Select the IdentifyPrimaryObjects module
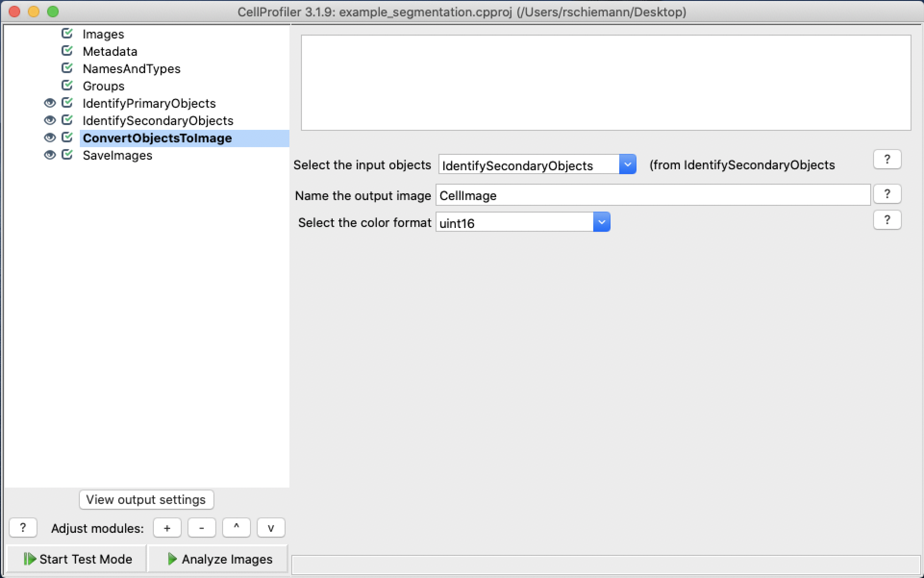924x578 pixels. [x=149, y=103]
